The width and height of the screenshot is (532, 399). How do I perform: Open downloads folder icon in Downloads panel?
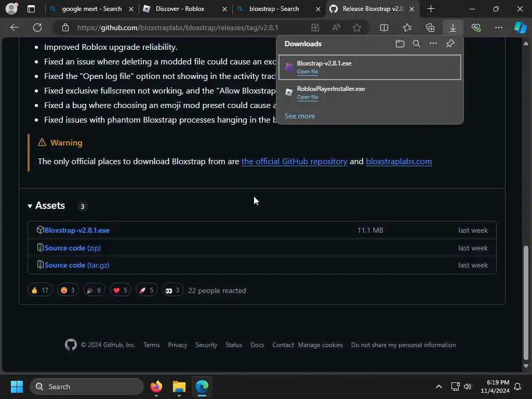(x=400, y=44)
